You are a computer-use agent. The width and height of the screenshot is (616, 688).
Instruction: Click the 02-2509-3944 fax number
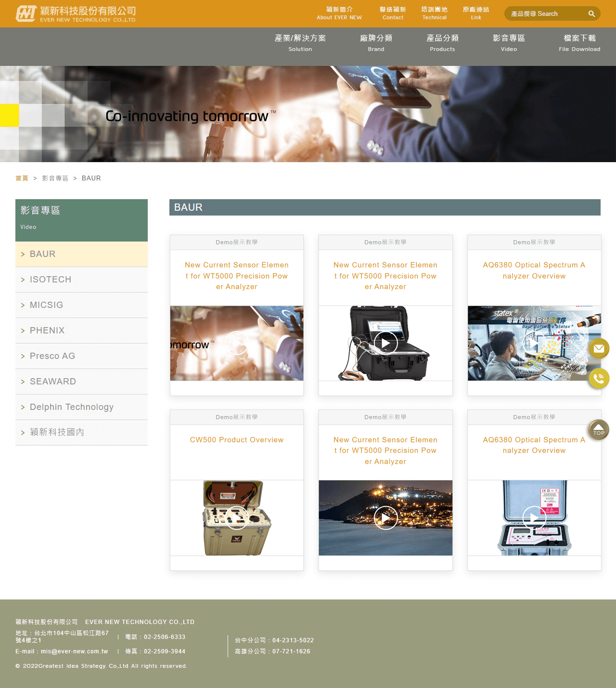click(x=165, y=651)
